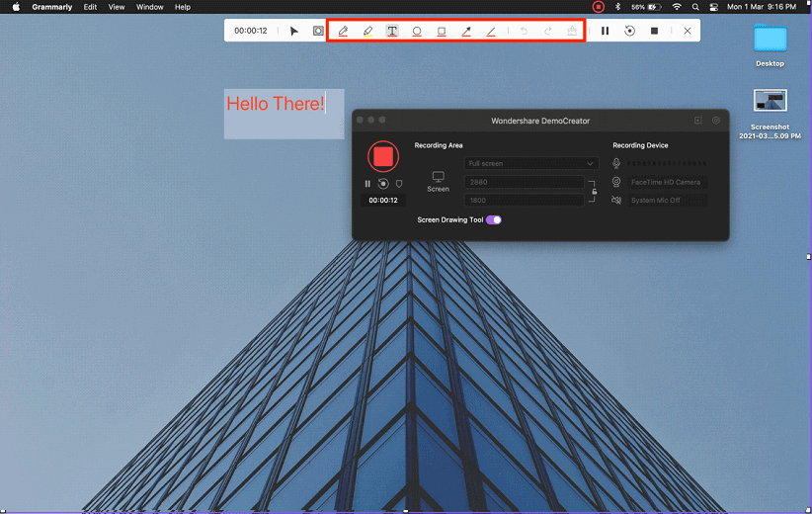Click the muted system audio icon
The image size is (812, 514).
(x=616, y=200)
